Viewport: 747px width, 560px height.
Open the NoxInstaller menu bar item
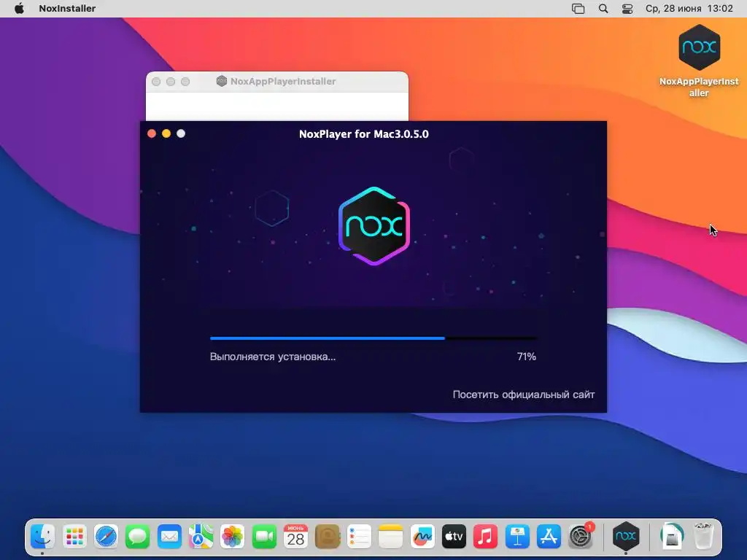pyautogui.click(x=67, y=8)
